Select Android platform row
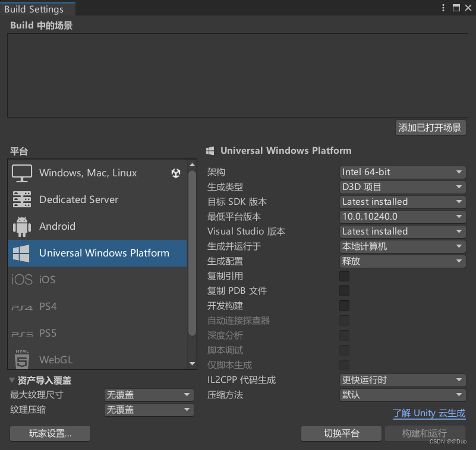The width and height of the screenshot is (476, 450). (x=97, y=227)
